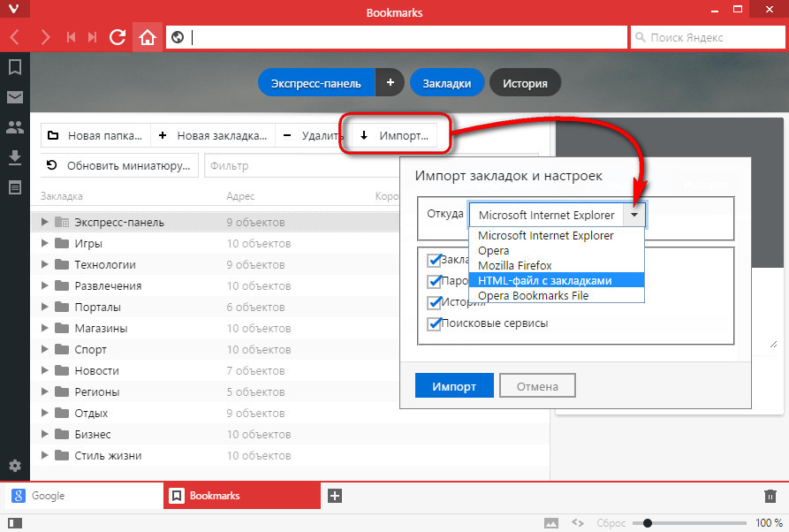Uncheck the Поисковые сервисы checkbox
This screenshot has height=532, width=789.
434,323
